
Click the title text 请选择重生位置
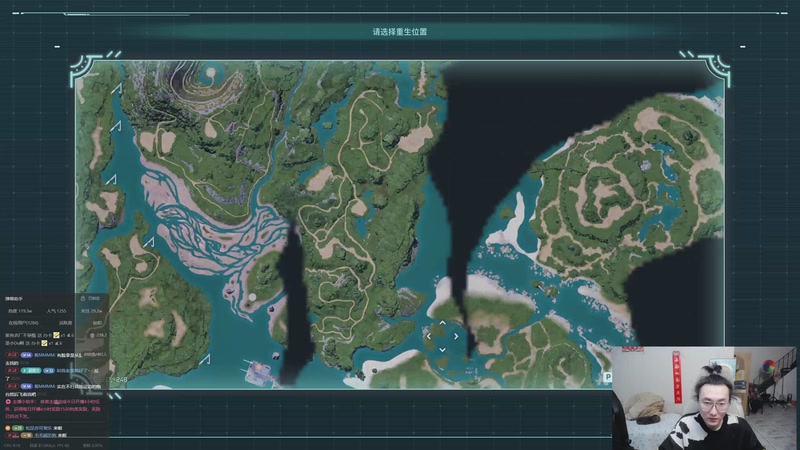[x=399, y=32]
